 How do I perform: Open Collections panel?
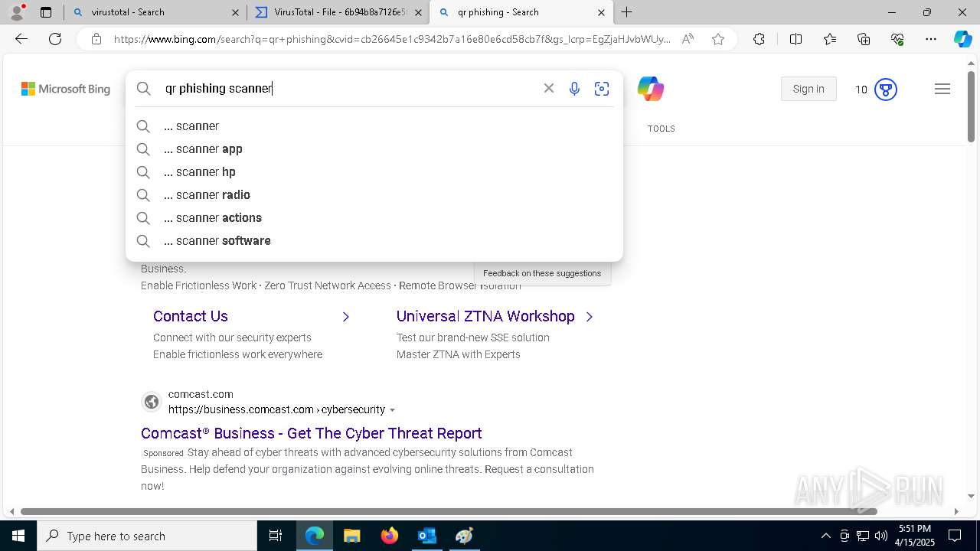(864, 39)
